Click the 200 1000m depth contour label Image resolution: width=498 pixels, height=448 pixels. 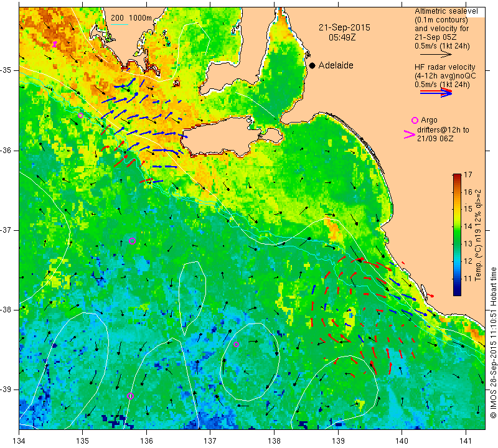click(x=131, y=18)
